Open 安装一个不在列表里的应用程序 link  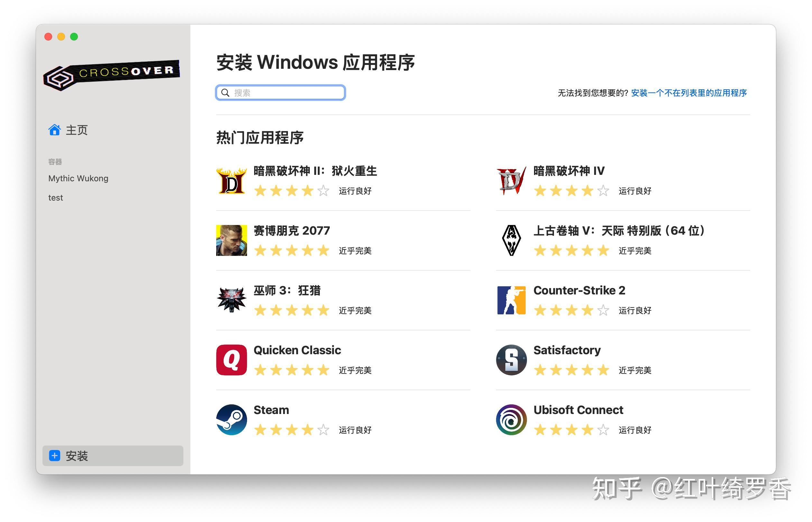coord(688,93)
